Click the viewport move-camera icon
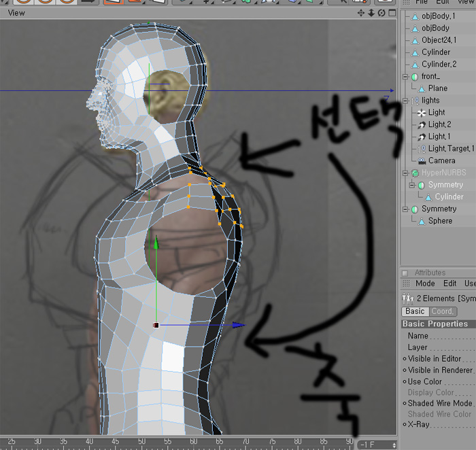This screenshot has height=450, width=476. [x=360, y=13]
